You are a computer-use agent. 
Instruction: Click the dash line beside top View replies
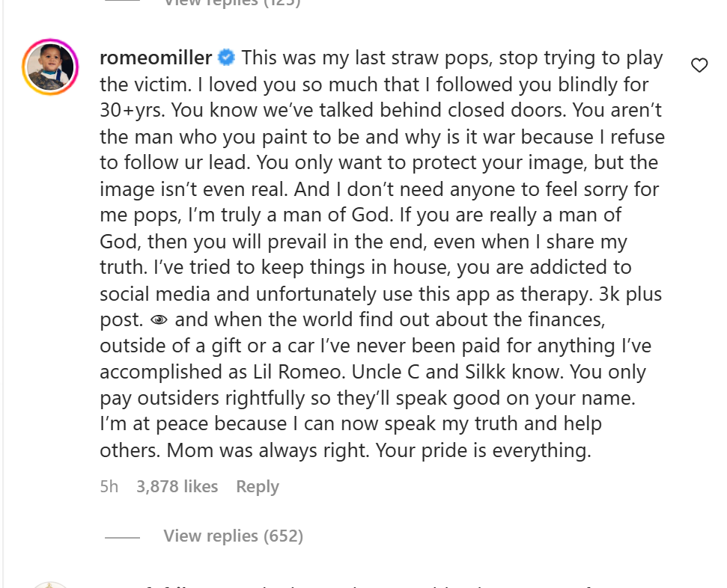(122, 1)
